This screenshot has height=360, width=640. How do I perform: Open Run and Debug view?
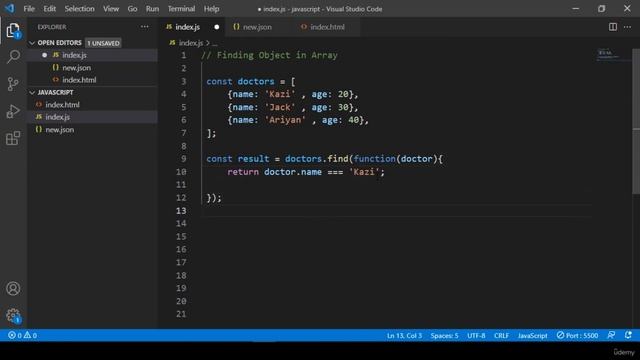click(13, 111)
